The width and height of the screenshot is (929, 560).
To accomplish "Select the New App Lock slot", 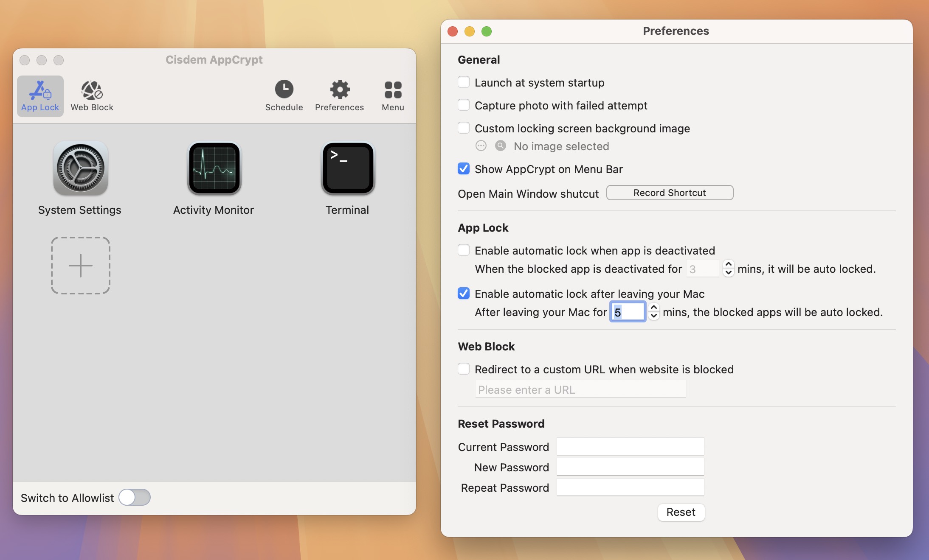I will (x=80, y=264).
